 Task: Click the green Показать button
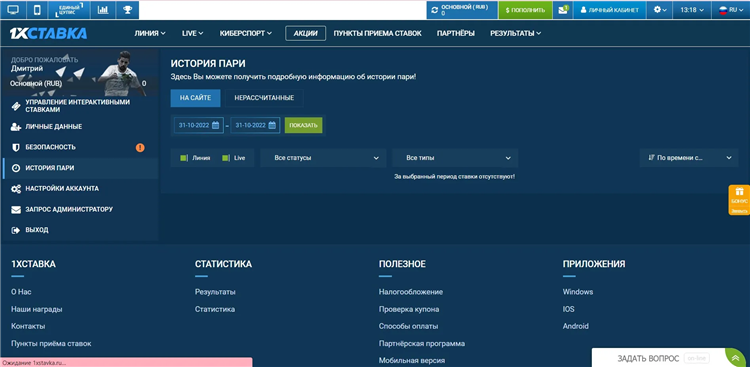(303, 125)
